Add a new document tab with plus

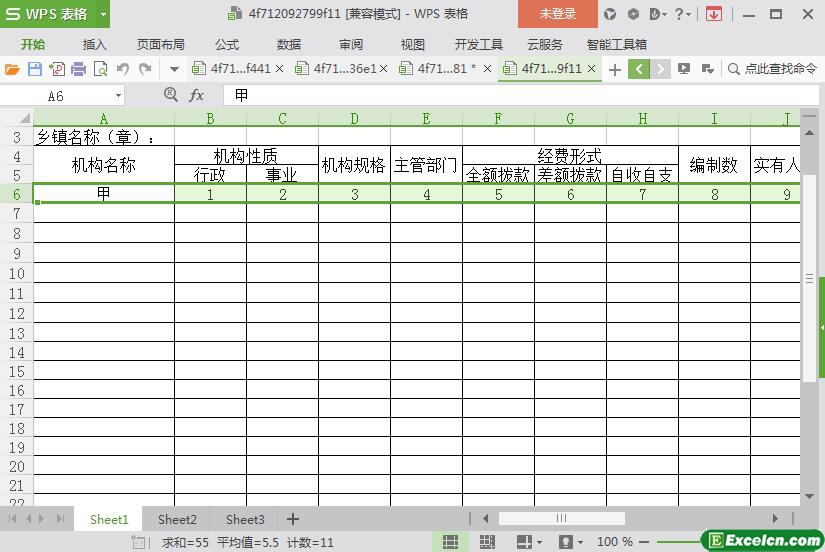pos(615,69)
